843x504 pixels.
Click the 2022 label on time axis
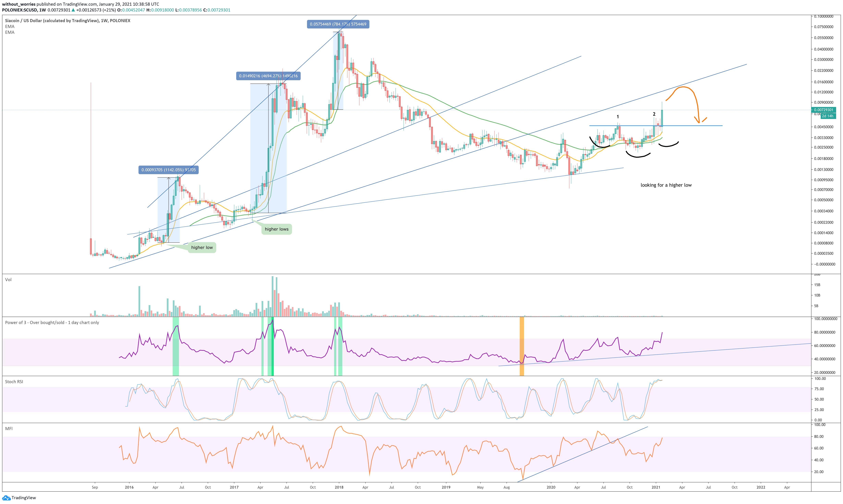tap(761, 487)
